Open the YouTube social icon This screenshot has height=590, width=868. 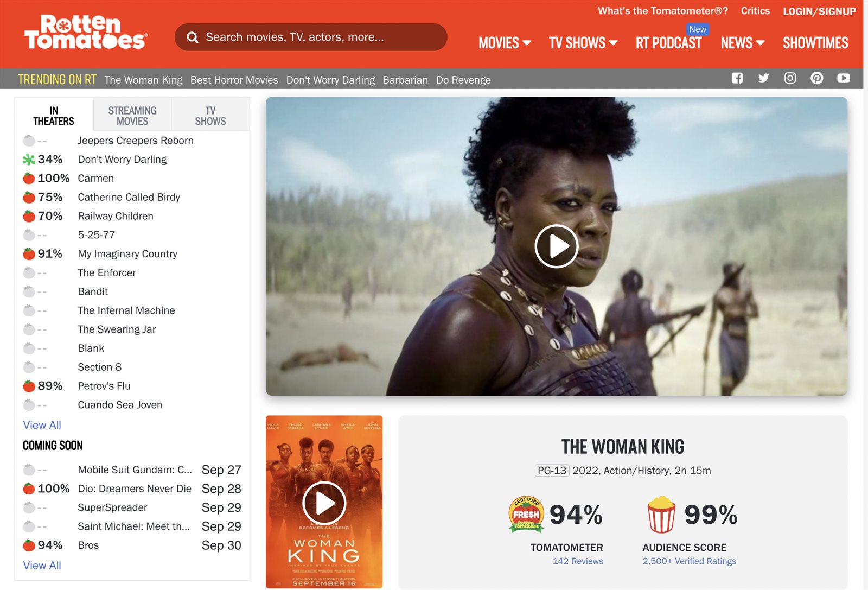[843, 78]
